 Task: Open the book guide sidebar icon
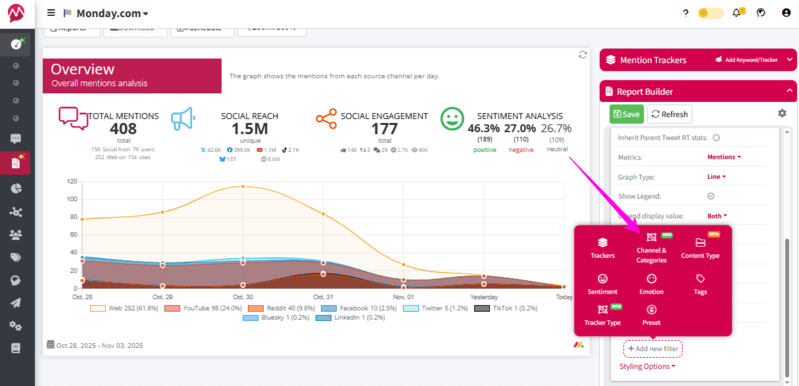click(x=16, y=348)
